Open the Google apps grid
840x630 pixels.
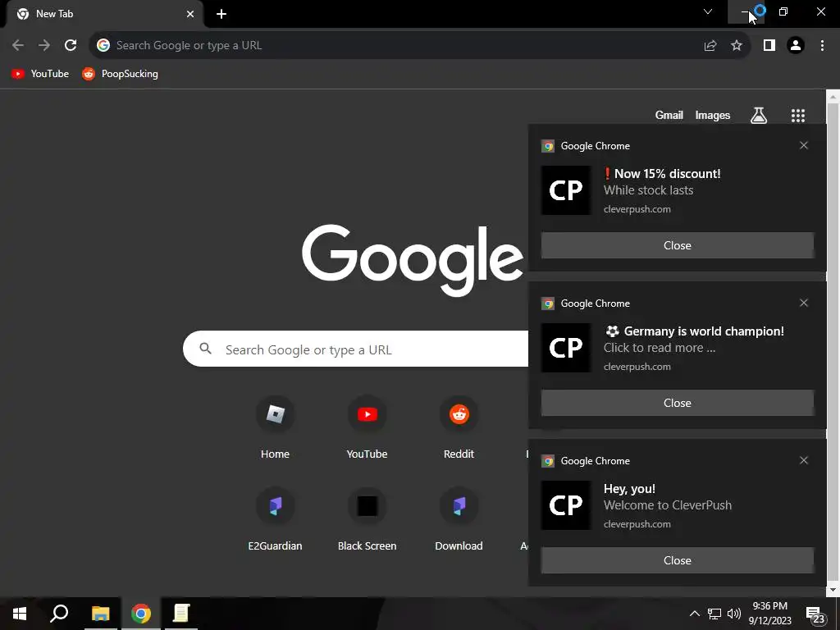[x=798, y=115]
